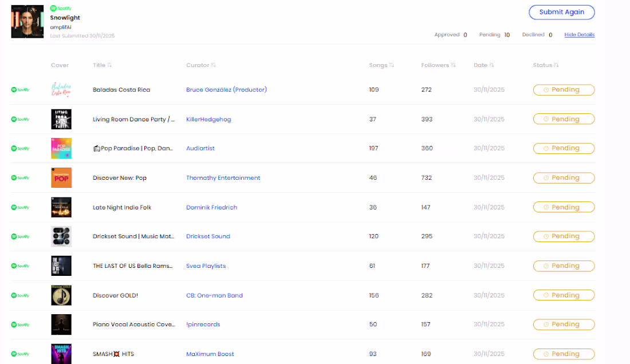This screenshot has height=364, width=630.
Task: Click the Snowlight album artwork
Action: point(27,22)
